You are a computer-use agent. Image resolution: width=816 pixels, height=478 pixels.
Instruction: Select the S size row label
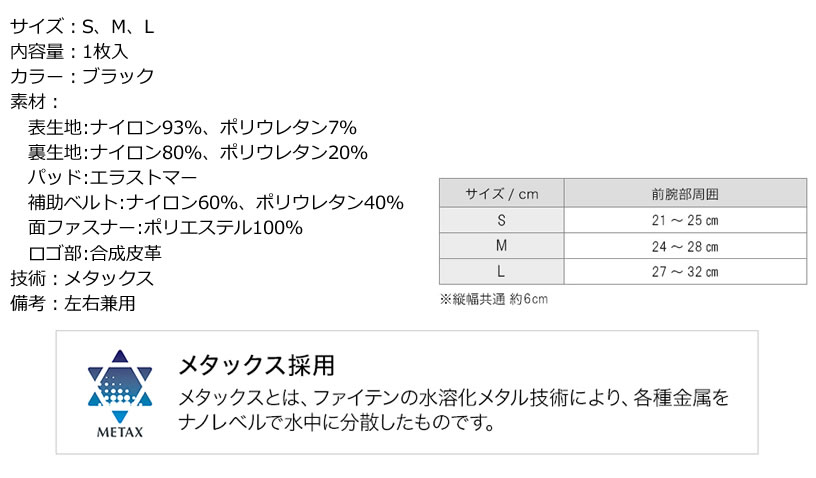click(x=502, y=220)
